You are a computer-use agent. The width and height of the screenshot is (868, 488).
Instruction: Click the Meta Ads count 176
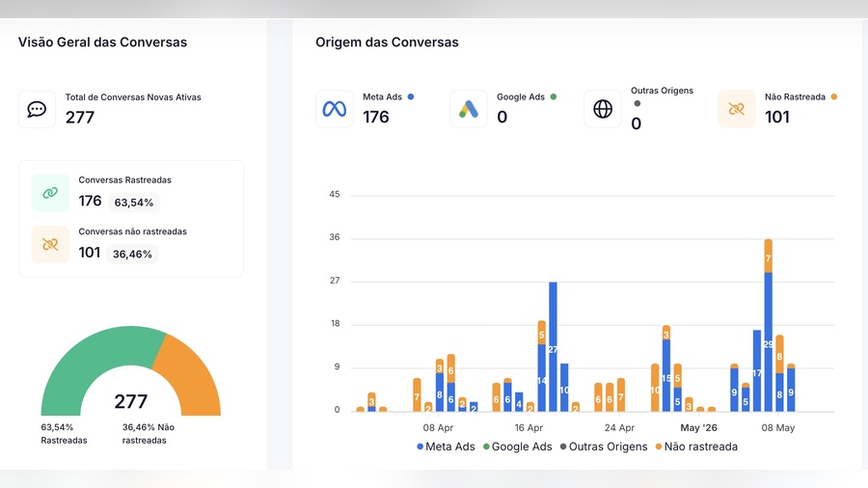click(376, 118)
